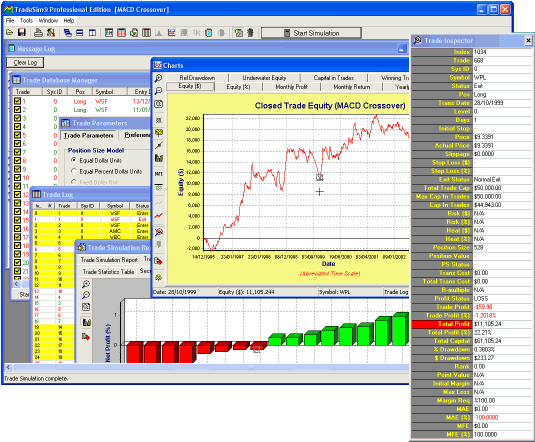The width and height of the screenshot is (535, 442).
Task: Click bar chart icon in Trade Simulation Report
Action: [86, 322]
